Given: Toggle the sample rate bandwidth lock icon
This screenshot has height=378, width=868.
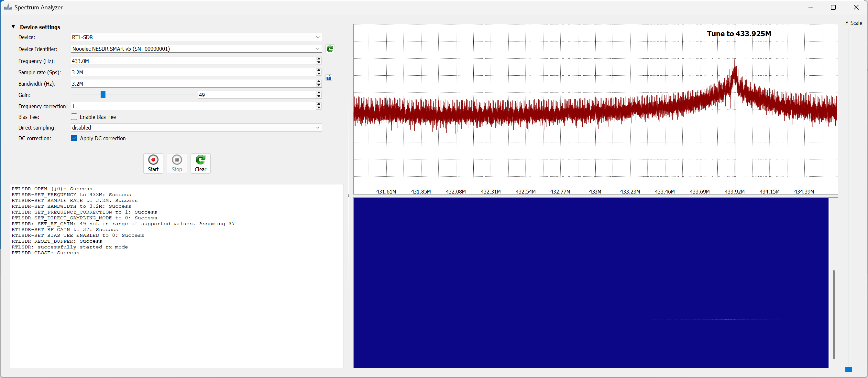Looking at the screenshot, I should click(x=328, y=78).
